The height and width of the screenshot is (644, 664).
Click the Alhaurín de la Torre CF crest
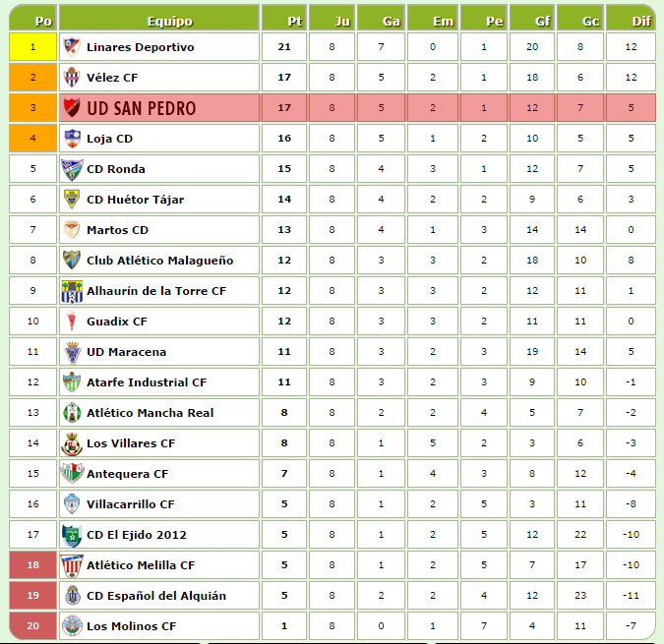click(x=72, y=291)
